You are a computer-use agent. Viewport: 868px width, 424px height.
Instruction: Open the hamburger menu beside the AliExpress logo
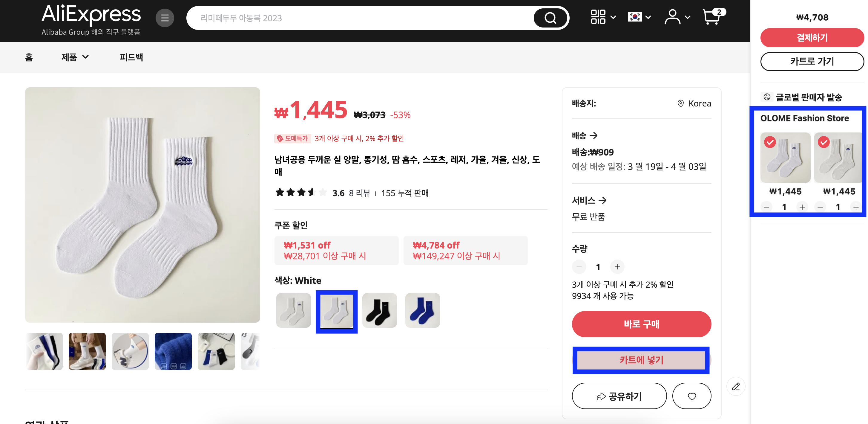point(165,18)
